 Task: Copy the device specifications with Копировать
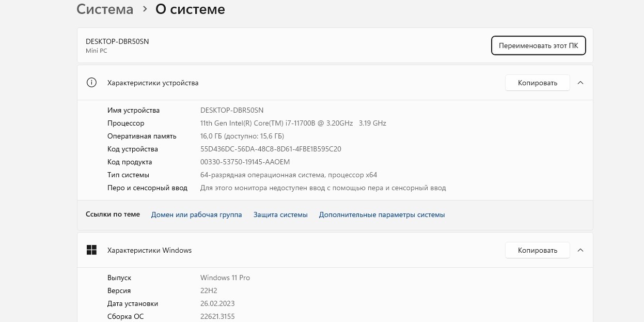click(x=537, y=83)
